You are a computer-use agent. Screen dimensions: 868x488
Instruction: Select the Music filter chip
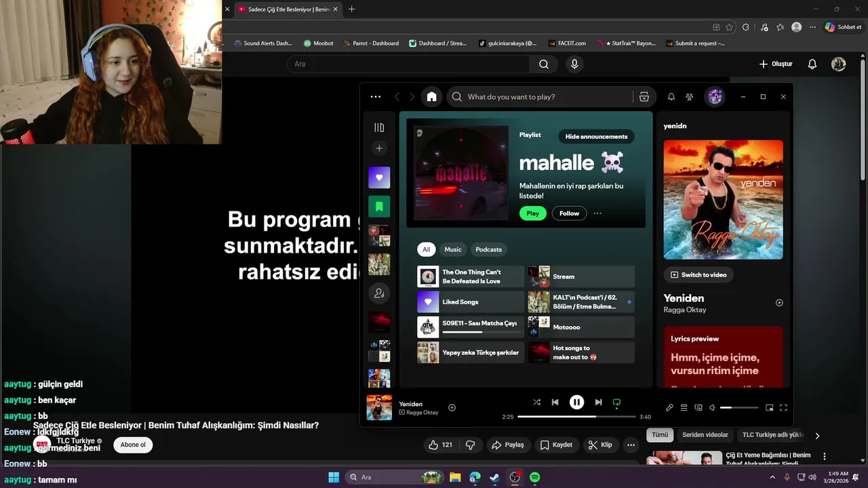(x=453, y=249)
